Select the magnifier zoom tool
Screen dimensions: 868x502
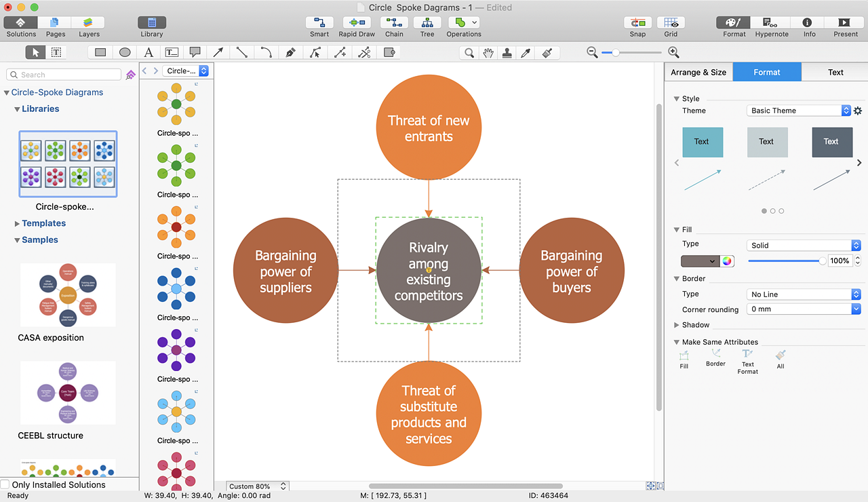469,52
